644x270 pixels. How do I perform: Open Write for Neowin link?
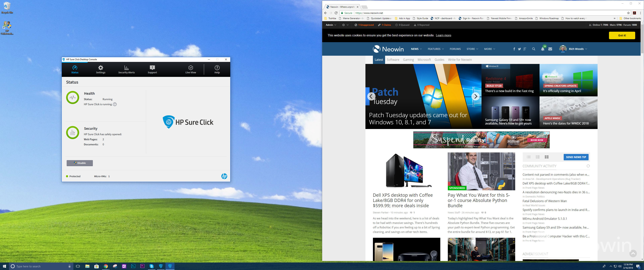[x=460, y=60]
